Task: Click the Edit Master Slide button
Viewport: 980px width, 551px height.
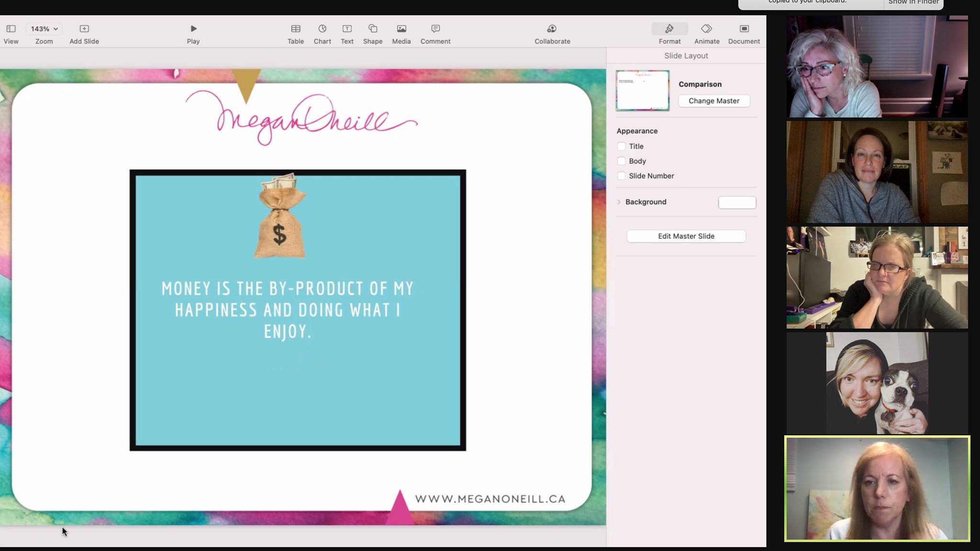Action: click(686, 236)
